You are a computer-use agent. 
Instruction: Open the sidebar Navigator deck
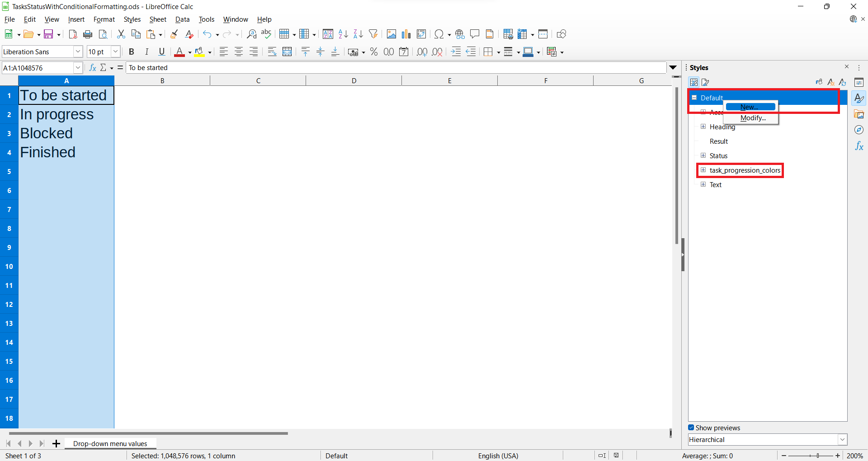point(859,130)
